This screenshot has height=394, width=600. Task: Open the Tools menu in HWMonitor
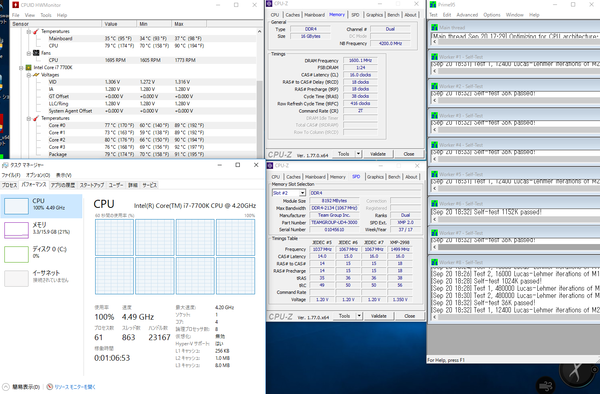[46, 15]
